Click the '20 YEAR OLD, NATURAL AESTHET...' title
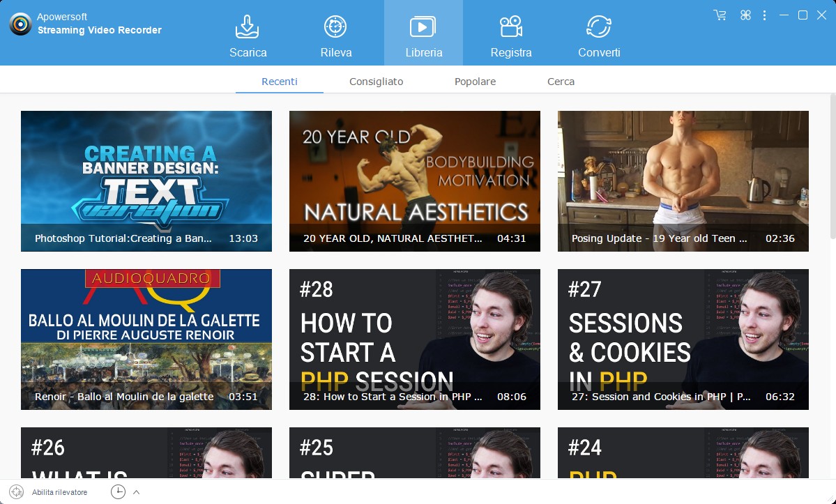 pyautogui.click(x=393, y=238)
